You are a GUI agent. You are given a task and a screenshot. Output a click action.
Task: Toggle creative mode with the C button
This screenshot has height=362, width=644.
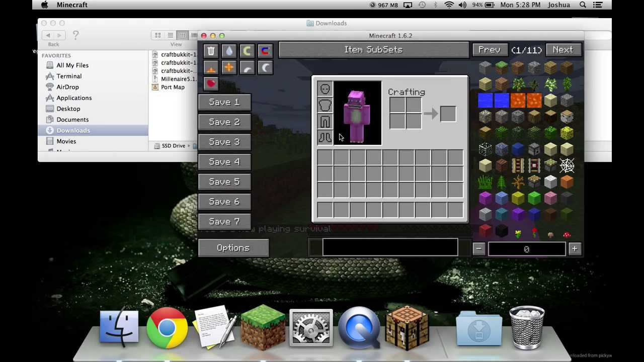point(247,51)
